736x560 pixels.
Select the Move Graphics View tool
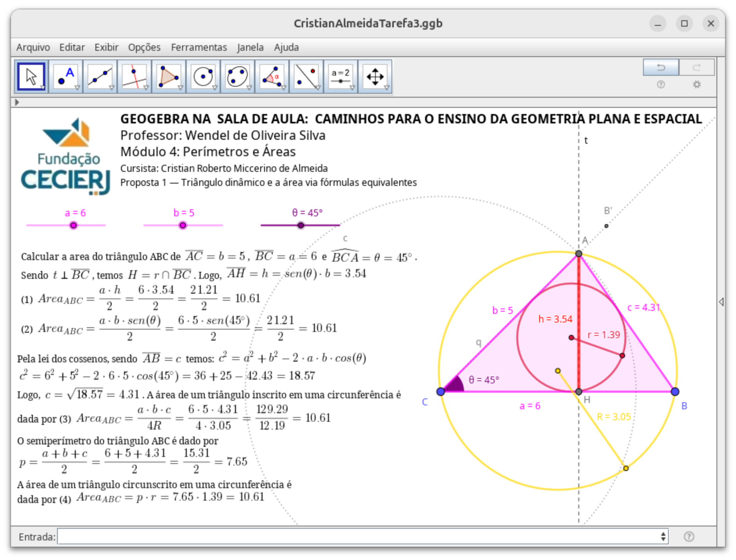375,77
